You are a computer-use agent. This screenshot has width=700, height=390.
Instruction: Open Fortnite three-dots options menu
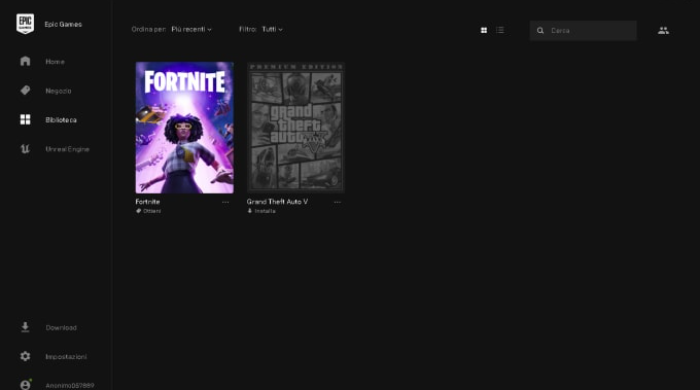point(225,202)
